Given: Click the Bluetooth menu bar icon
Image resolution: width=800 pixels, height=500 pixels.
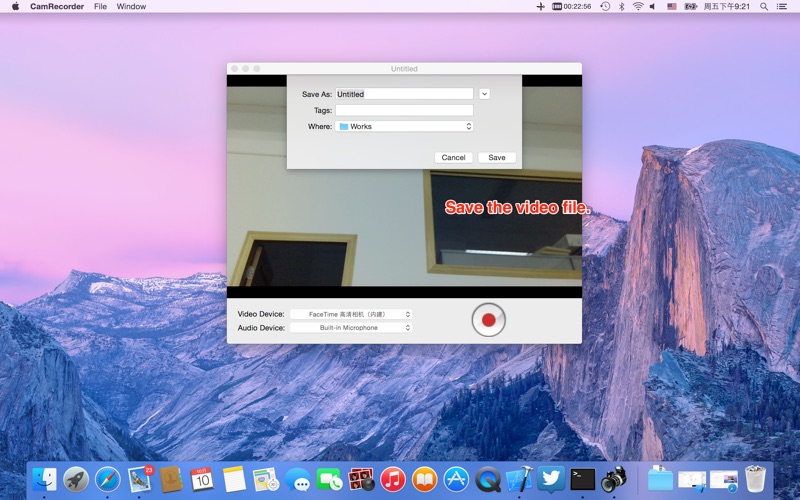Looking at the screenshot, I should pyautogui.click(x=621, y=7).
